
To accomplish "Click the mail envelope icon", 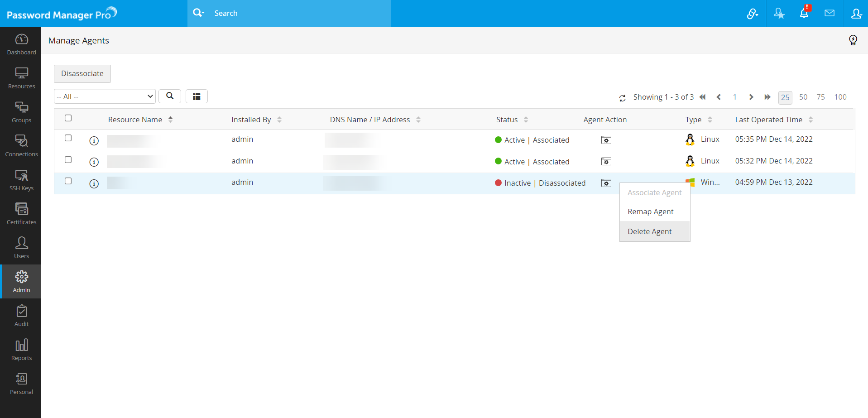I will (x=829, y=13).
